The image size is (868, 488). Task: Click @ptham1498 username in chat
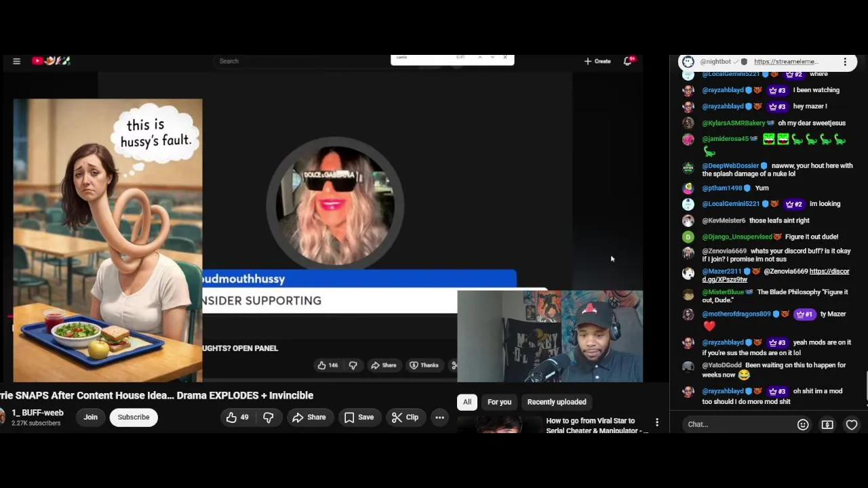(722, 188)
